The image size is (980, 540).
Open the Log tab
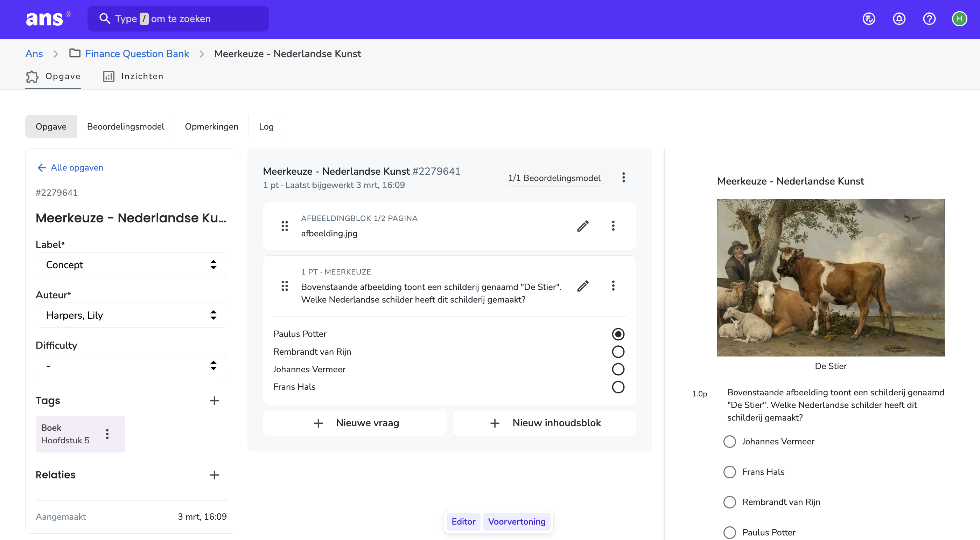tap(266, 127)
